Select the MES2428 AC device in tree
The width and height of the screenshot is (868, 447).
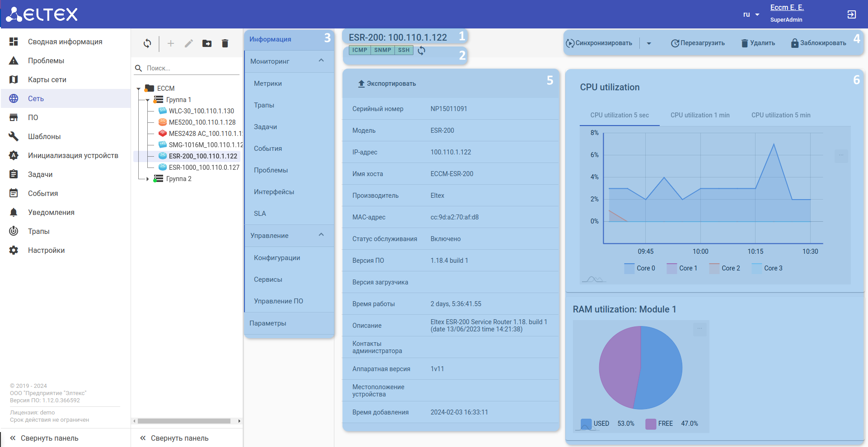pos(206,134)
